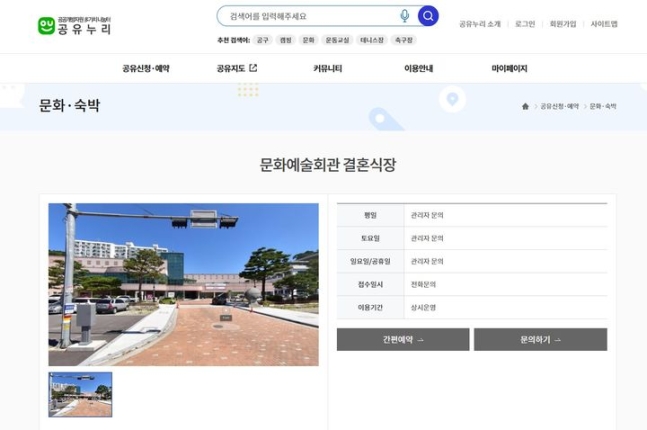Open 공유누리 소개 link
Image resolution: width=647 pixels, height=430 pixels.
(x=480, y=24)
